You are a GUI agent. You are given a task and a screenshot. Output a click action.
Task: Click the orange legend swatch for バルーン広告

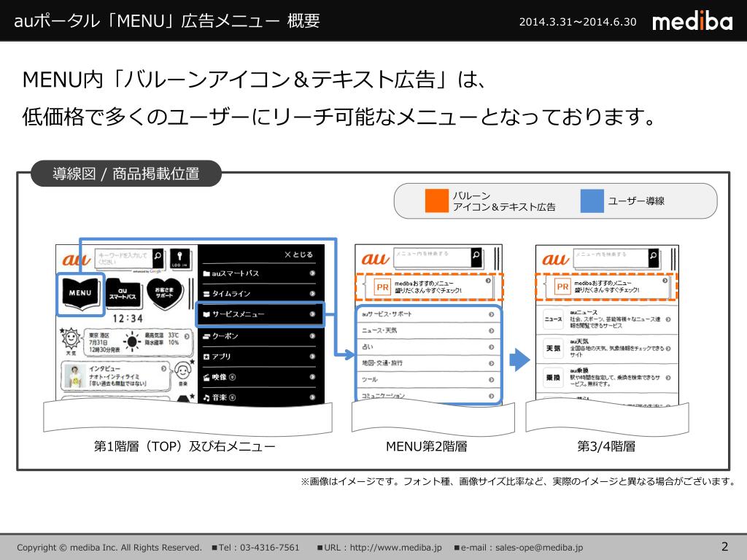coord(437,201)
